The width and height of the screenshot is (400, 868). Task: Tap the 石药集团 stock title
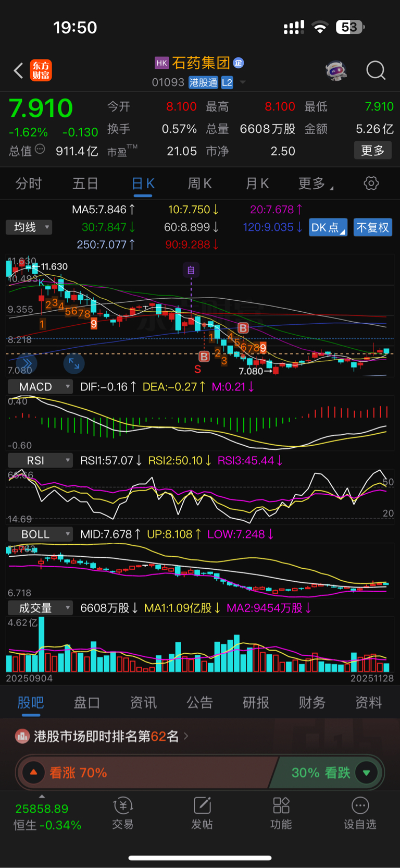pyautogui.click(x=201, y=63)
